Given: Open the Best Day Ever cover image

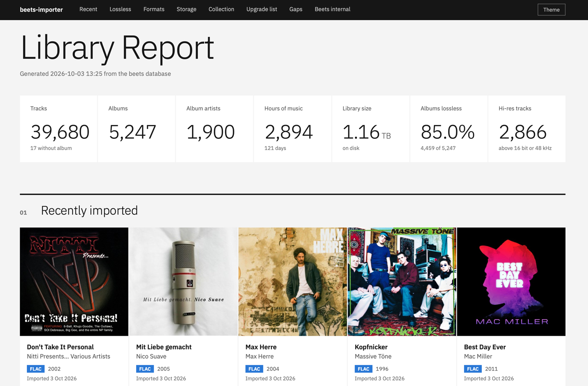Looking at the screenshot, I should pos(511,282).
